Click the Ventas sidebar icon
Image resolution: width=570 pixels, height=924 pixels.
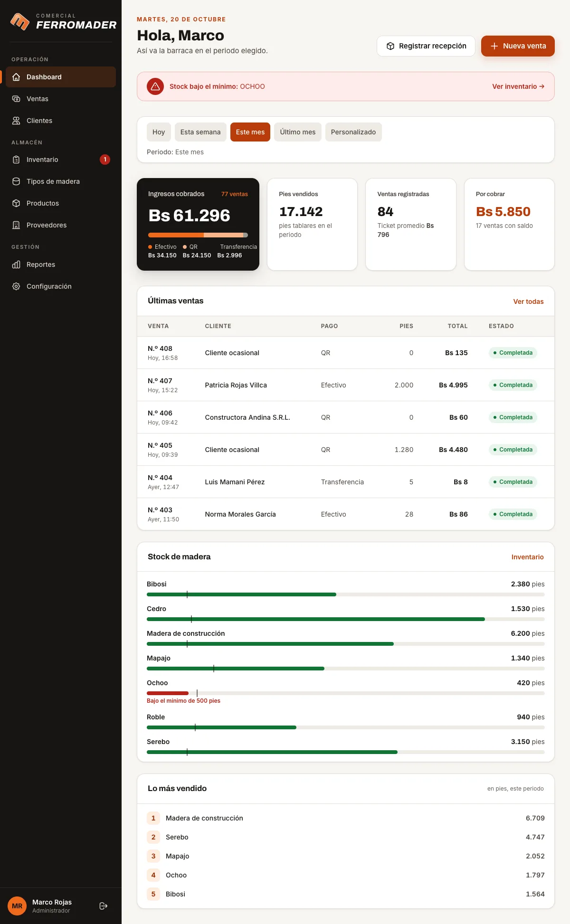(x=16, y=99)
